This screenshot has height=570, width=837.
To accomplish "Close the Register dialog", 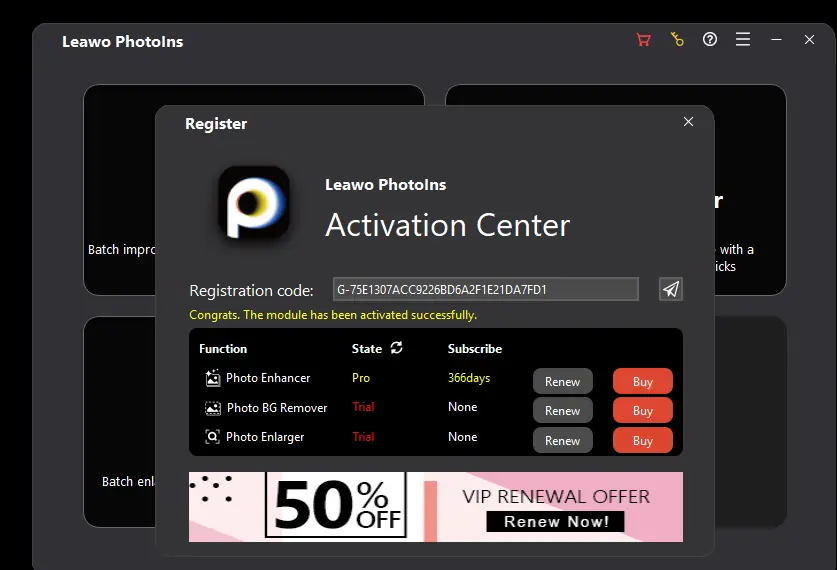I will click(688, 122).
